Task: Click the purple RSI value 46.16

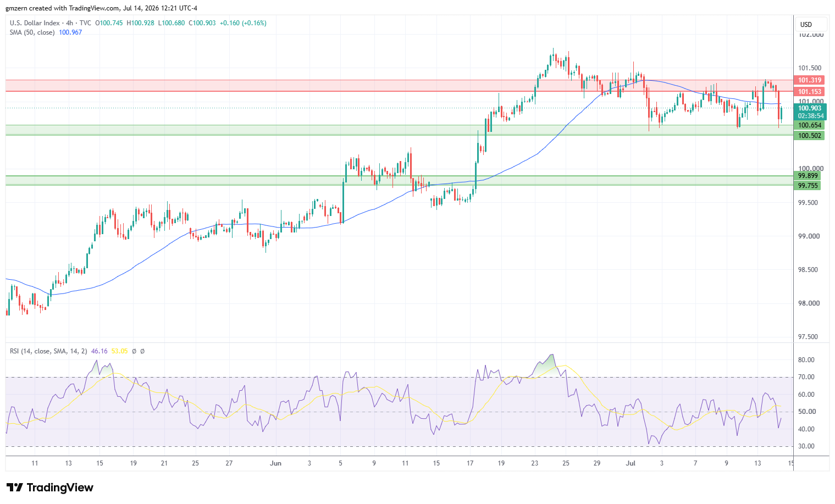Action: [x=99, y=351]
